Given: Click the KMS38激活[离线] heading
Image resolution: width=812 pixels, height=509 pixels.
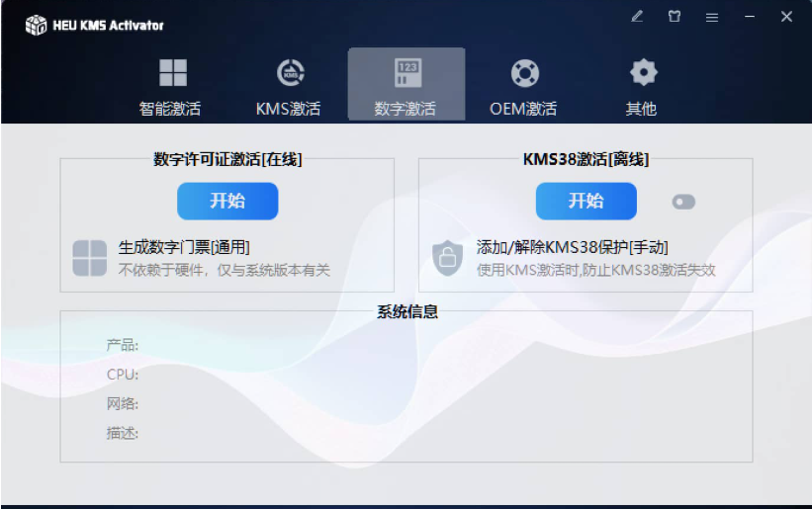Looking at the screenshot, I should pyautogui.click(x=586, y=159).
